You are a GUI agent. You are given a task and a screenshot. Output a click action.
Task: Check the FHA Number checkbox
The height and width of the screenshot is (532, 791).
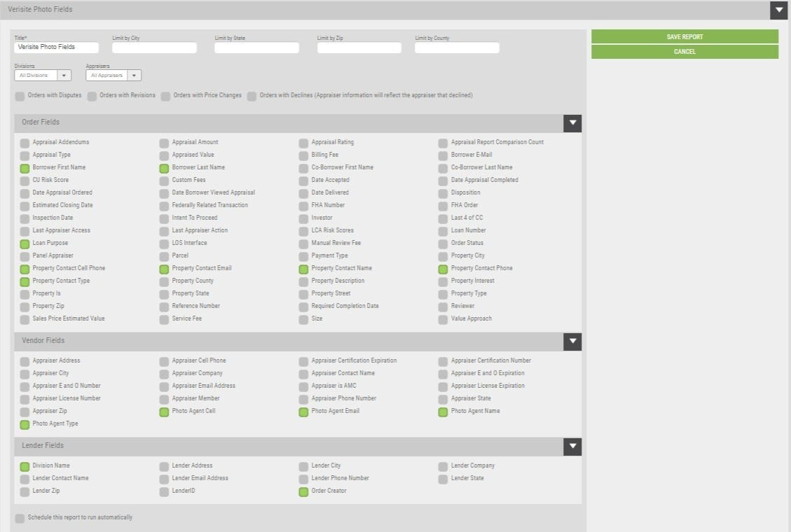(303, 206)
